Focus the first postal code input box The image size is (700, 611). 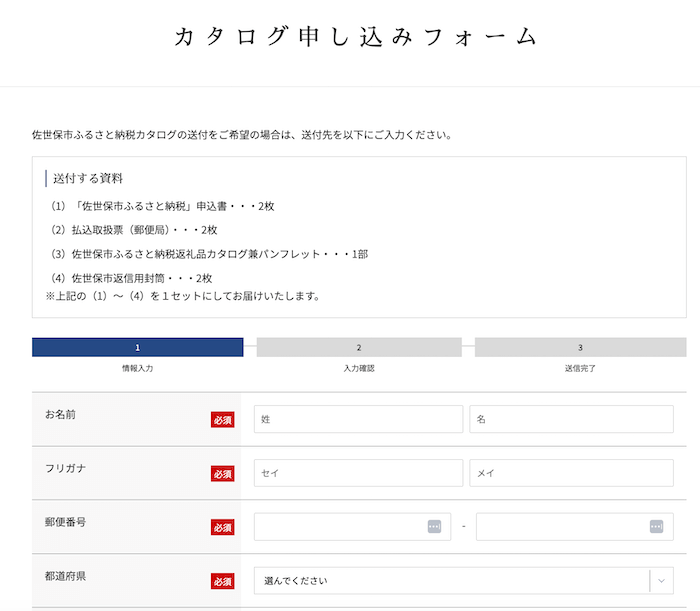click(340, 527)
